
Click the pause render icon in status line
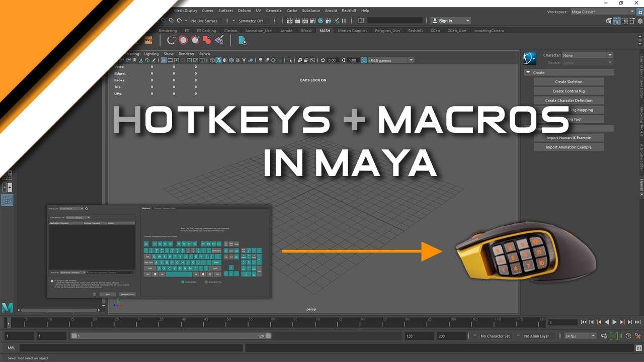pyautogui.click(x=344, y=21)
